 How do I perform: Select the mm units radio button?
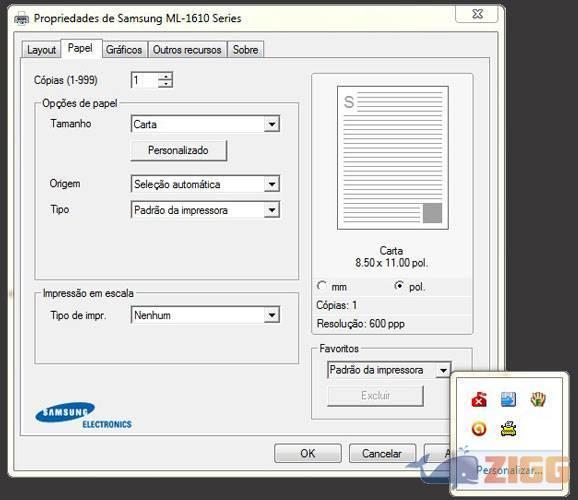tap(322, 286)
